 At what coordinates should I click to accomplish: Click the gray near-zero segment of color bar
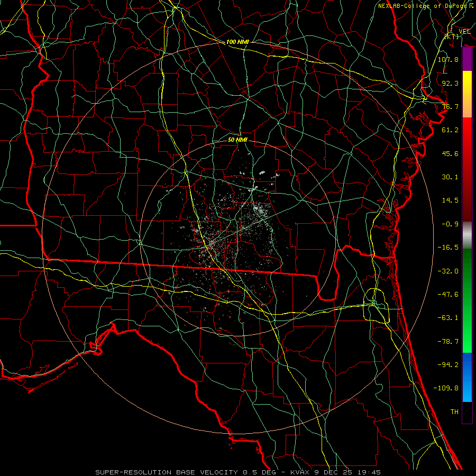467,234
